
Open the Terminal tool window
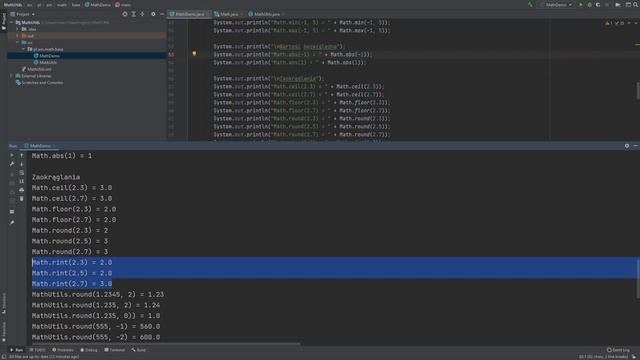coord(115,350)
